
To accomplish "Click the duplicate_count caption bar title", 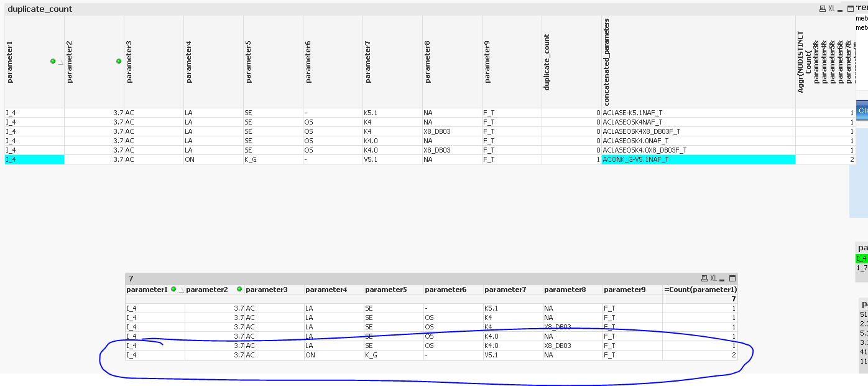I will 40,9.
